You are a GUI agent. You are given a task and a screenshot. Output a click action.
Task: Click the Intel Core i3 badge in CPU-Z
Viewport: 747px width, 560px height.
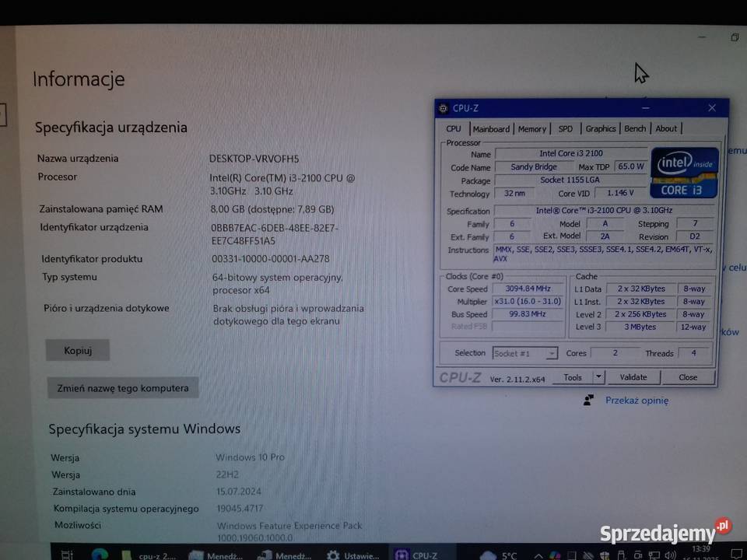[x=683, y=174]
